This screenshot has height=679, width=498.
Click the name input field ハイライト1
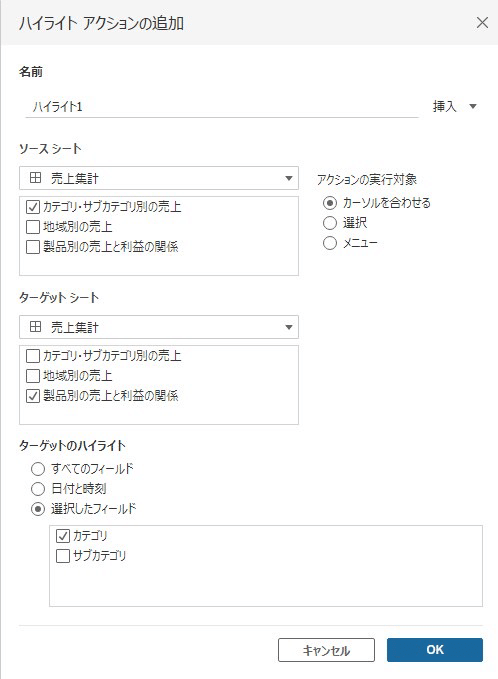222,107
